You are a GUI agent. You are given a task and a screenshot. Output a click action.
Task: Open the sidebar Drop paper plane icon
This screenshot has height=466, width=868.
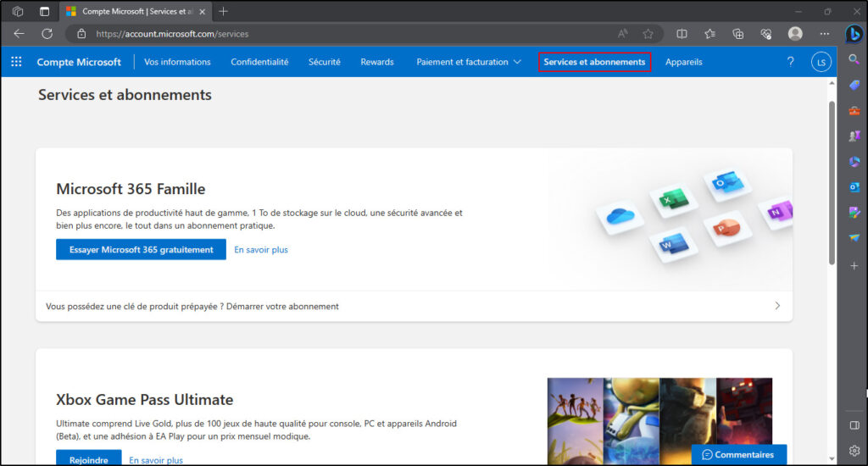pyautogui.click(x=854, y=238)
